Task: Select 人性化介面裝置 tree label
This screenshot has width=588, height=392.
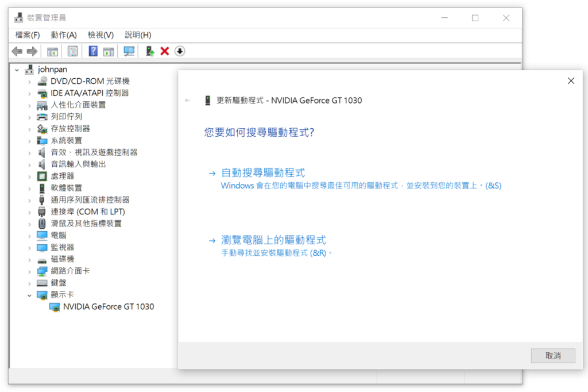Action: pyautogui.click(x=78, y=105)
